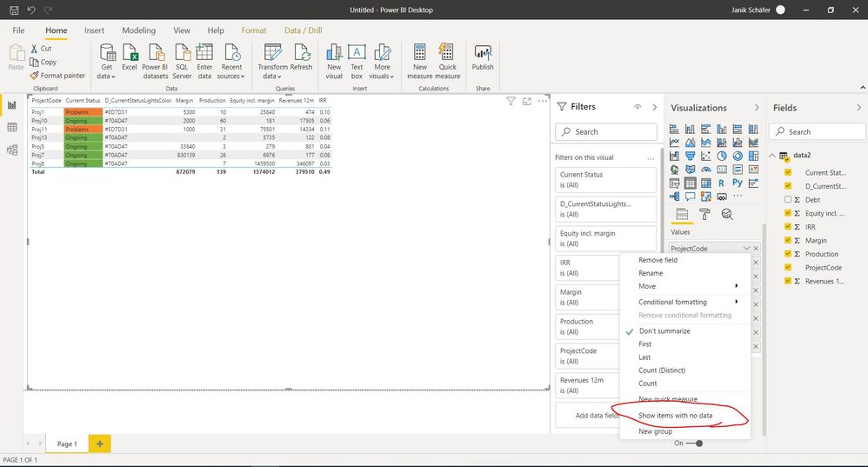Open the File tab
The image size is (868, 467).
point(18,30)
